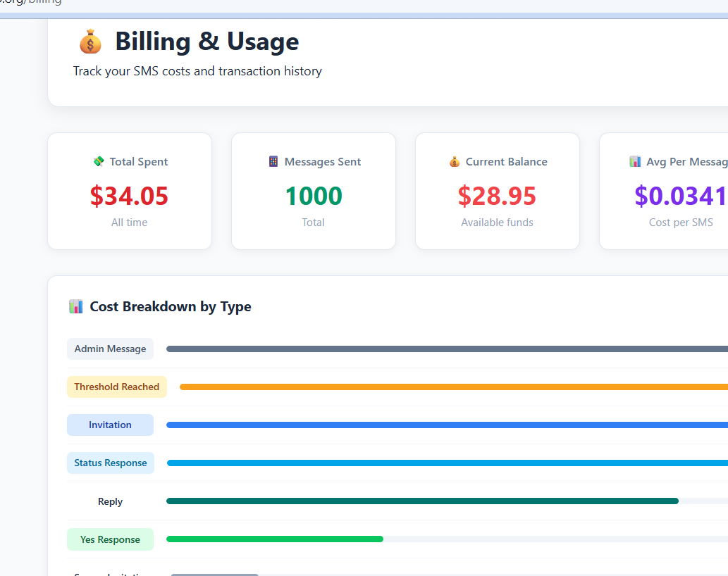Click the money bag icon next to Current Balance

[x=455, y=161]
